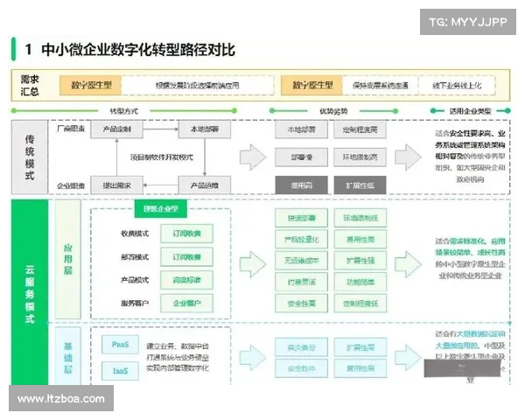Click the 适用企业类型 heading

pos(470,111)
